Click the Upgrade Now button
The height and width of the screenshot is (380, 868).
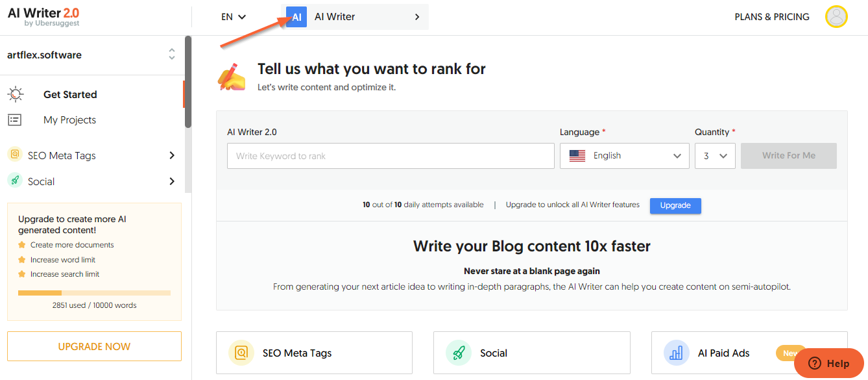click(94, 346)
